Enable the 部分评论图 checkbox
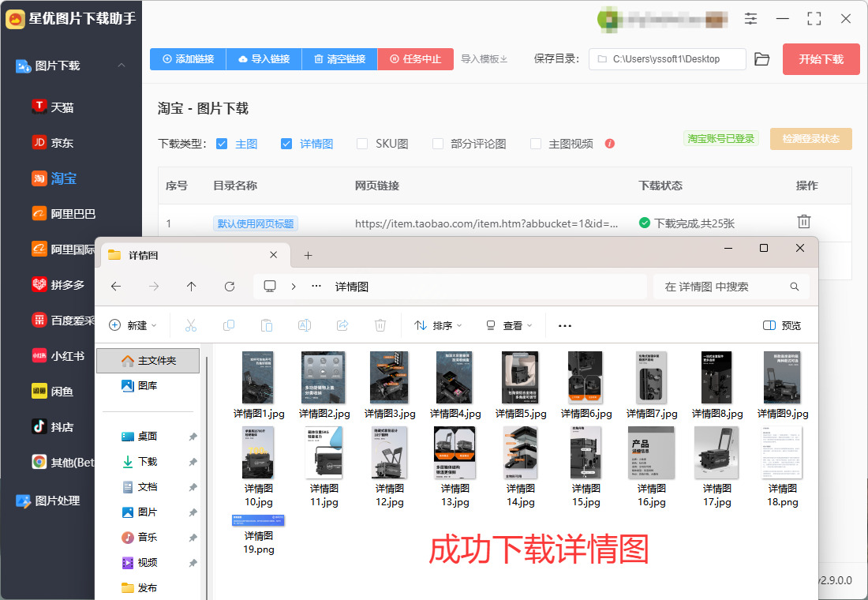868x600 pixels. [x=437, y=144]
